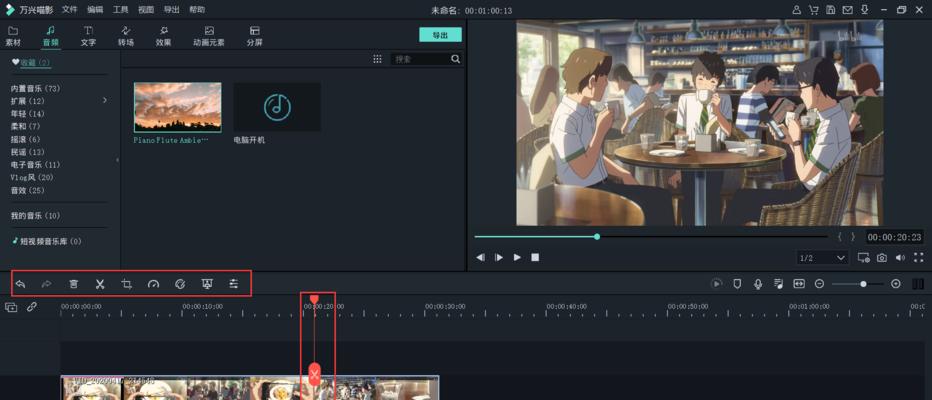This screenshot has height=400, width=932.
Task: Zoom in the timeline with the plus icon
Action: (896, 284)
